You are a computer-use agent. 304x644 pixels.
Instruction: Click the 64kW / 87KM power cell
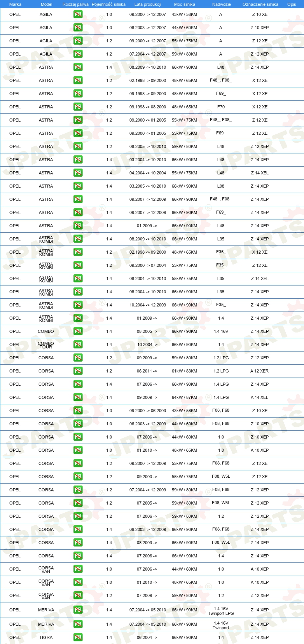tap(184, 397)
